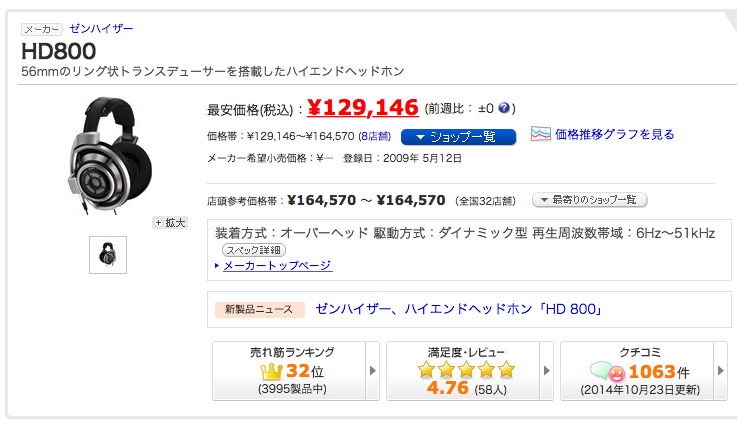The height and width of the screenshot is (422, 737).
Task: Click the help question mark icon beside 前週比
Action: tap(505, 108)
